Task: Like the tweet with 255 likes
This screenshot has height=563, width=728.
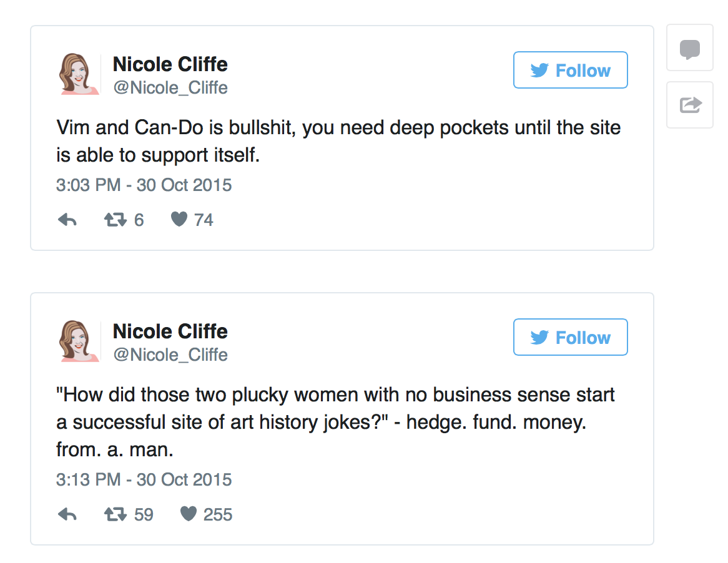Action: coord(189,514)
